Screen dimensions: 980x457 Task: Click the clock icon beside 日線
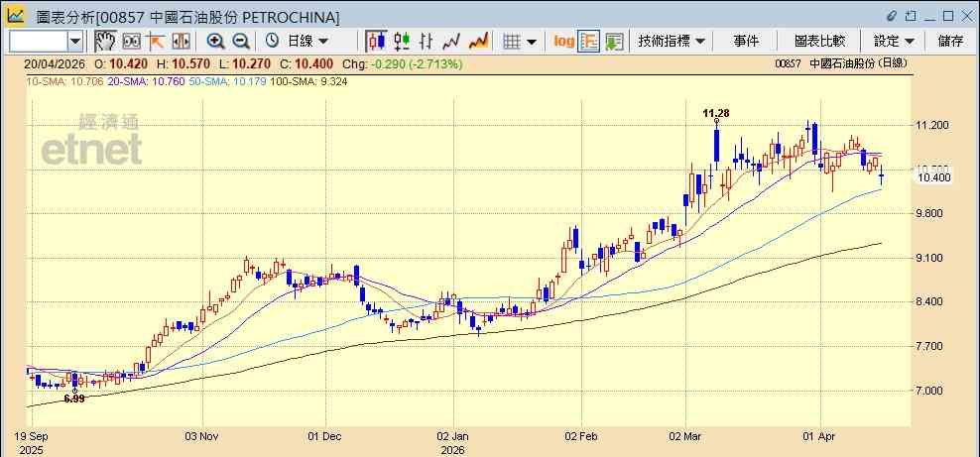[272, 42]
